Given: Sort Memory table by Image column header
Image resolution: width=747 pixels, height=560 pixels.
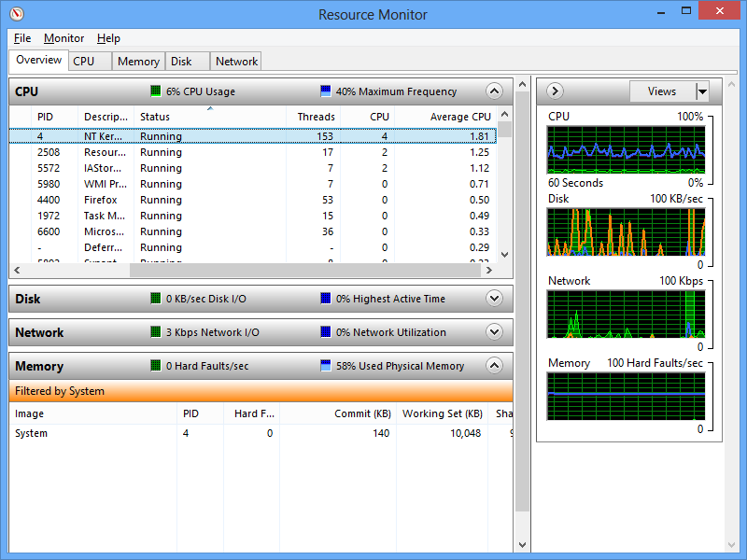Looking at the screenshot, I should tap(93, 413).
